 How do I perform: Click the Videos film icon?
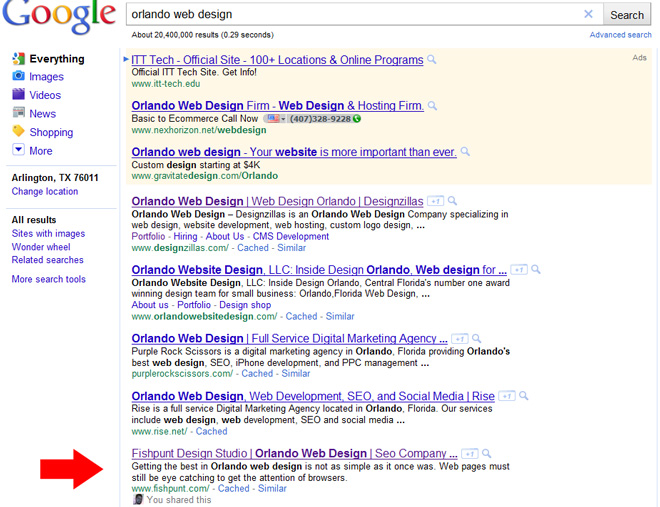[19, 94]
